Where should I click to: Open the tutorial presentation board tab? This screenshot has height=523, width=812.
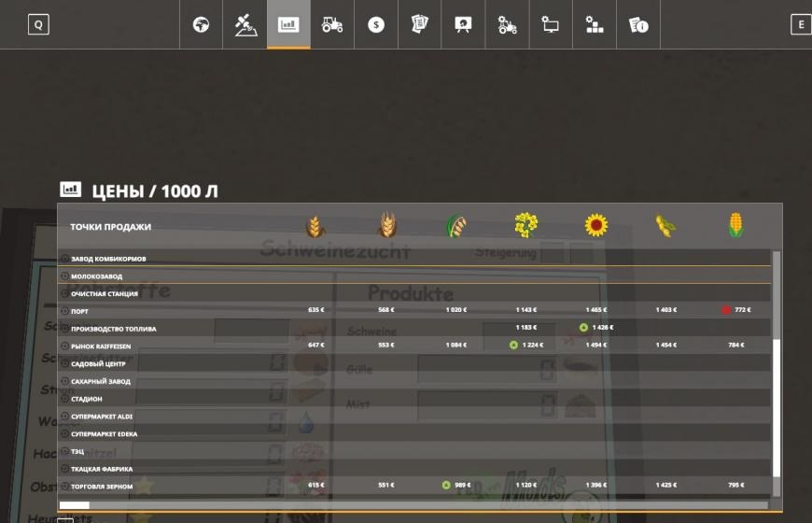click(463, 25)
